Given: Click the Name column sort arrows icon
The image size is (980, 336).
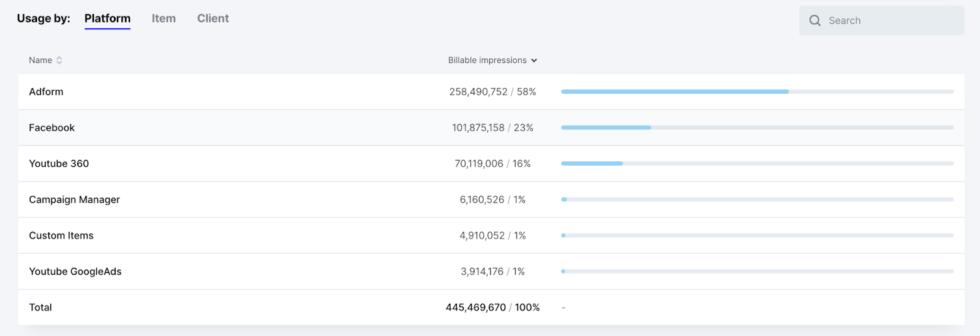Looking at the screenshot, I should point(59,60).
